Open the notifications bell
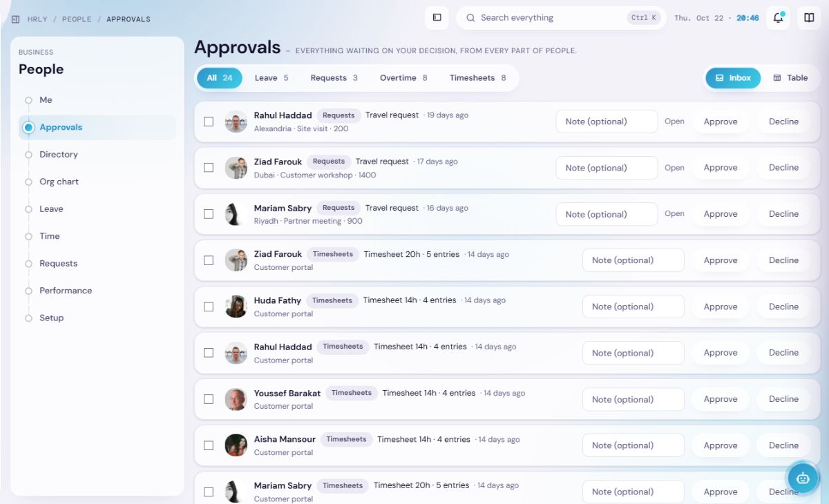 tap(778, 18)
